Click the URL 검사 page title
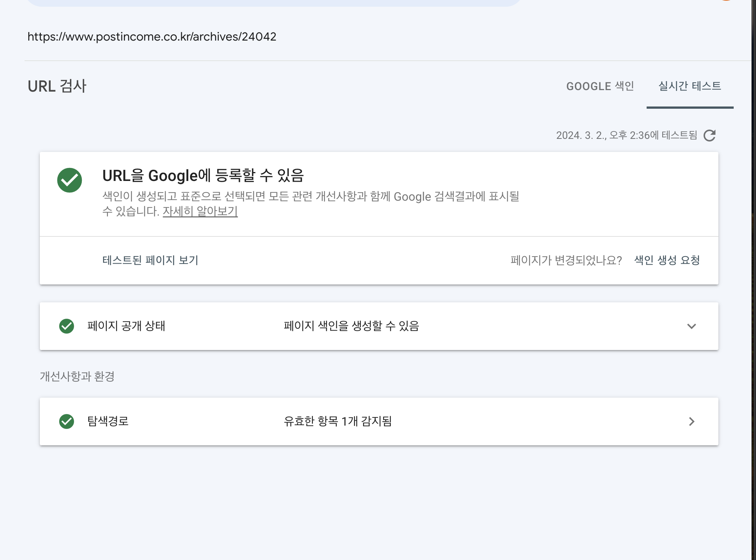756x560 pixels. [57, 86]
